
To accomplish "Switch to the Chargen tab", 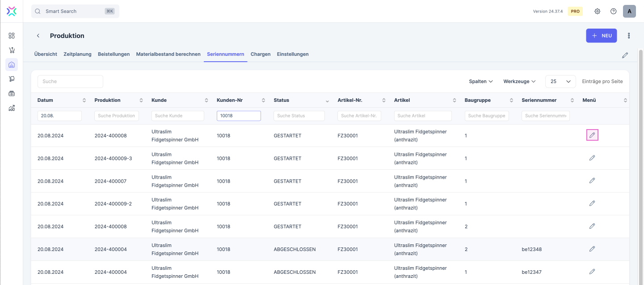I will coord(261,54).
